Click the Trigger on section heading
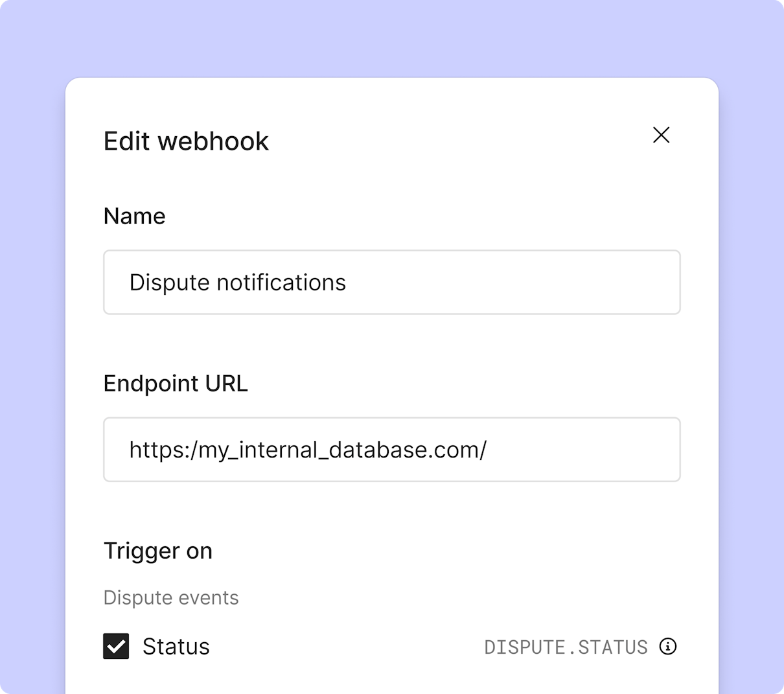Viewport: 784px width, 694px height. pos(158,551)
